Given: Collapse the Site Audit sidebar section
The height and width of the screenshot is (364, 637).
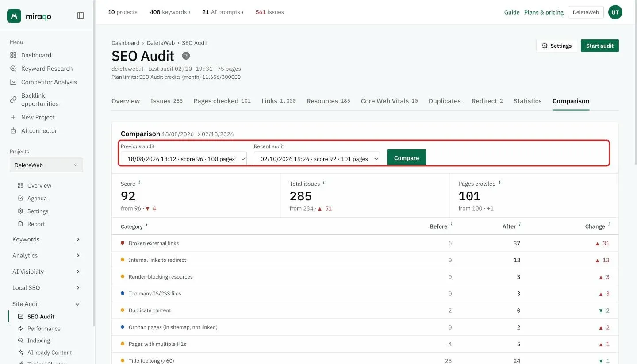Looking at the screenshot, I should (46, 304).
